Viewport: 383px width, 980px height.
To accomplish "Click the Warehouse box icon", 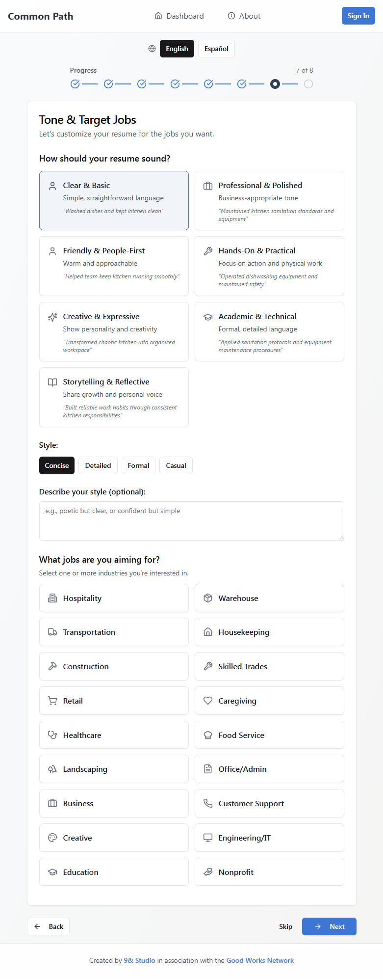I will point(208,598).
